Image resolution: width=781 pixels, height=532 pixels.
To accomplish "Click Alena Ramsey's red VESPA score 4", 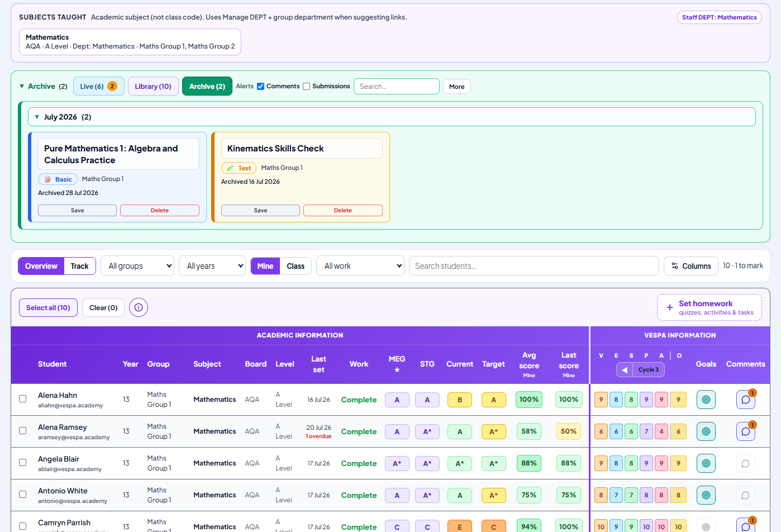I will point(661,431).
